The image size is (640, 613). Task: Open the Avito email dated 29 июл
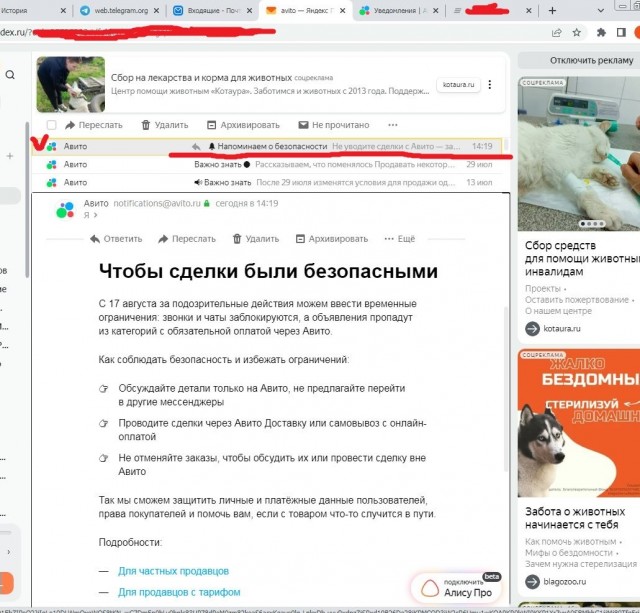pyautogui.click(x=267, y=164)
